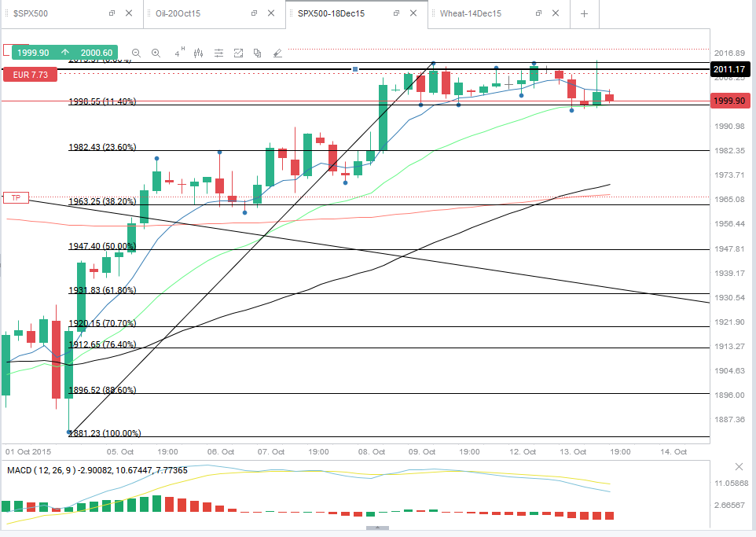Select the 1963.25 (38.20%) Fibonacci label
This screenshot has height=537, width=756.
[x=102, y=201]
